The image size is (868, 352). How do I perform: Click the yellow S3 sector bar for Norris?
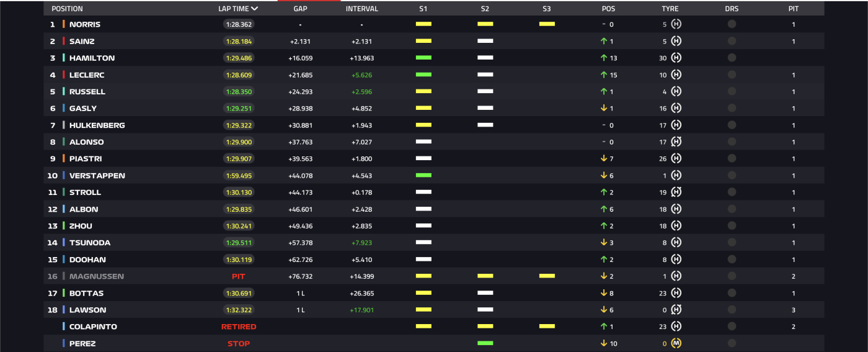(x=547, y=24)
